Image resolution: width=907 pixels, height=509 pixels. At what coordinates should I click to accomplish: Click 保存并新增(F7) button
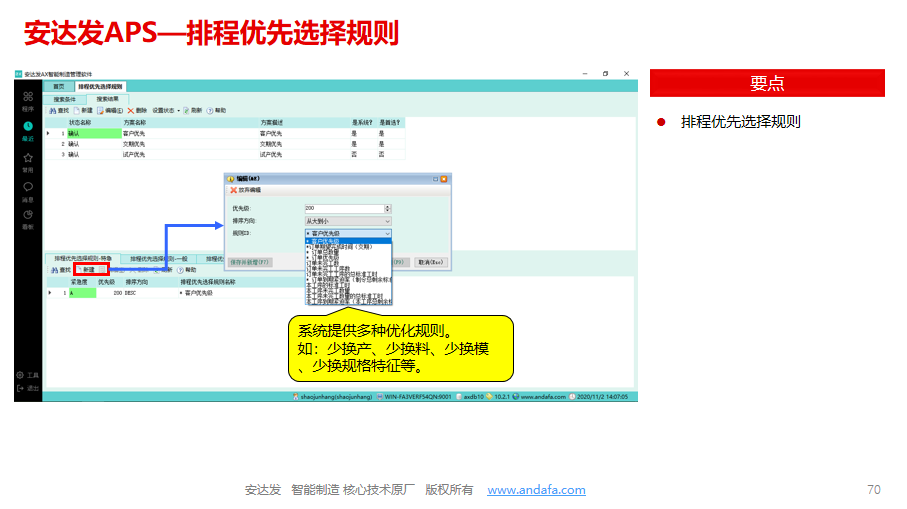249,262
